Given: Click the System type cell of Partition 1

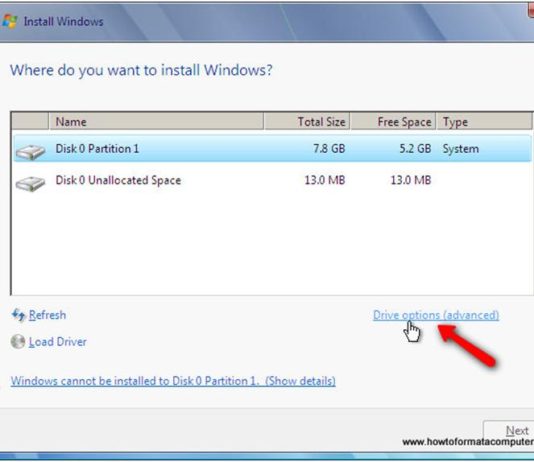Looking at the screenshot, I should click(461, 149).
